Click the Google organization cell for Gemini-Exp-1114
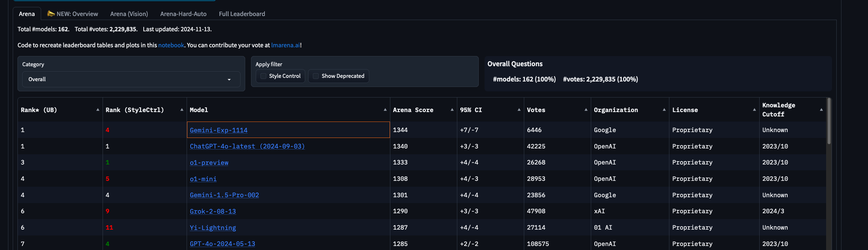 click(630, 130)
